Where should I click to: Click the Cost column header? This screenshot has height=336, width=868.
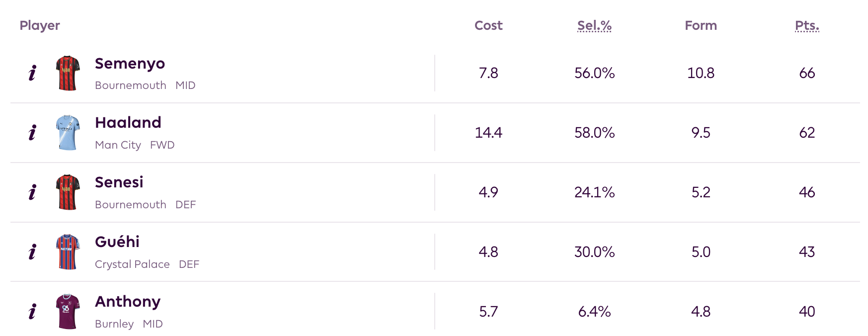tap(488, 25)
